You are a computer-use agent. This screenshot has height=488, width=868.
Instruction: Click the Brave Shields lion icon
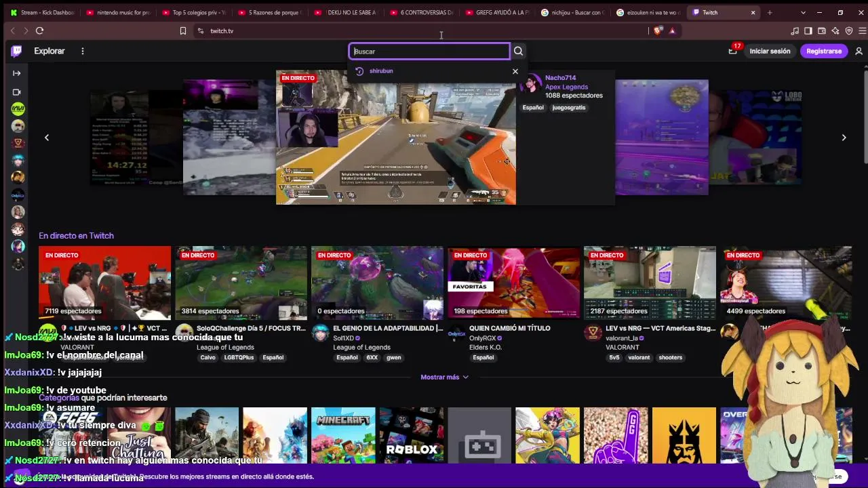pyautogui.click(x=658, y=30)
